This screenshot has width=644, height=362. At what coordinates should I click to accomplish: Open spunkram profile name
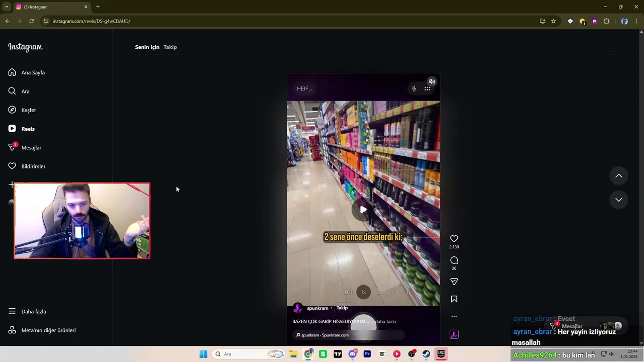click(x=317, y=308)
